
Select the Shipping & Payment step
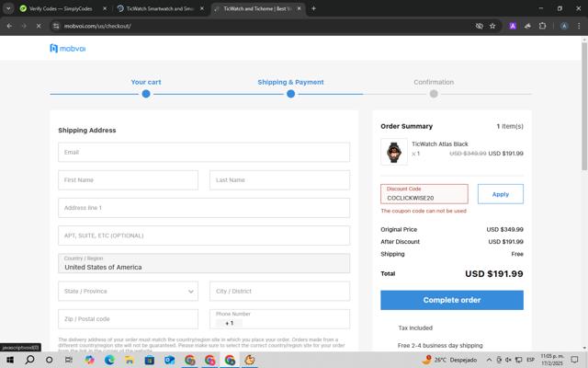[x=290, y=82]
